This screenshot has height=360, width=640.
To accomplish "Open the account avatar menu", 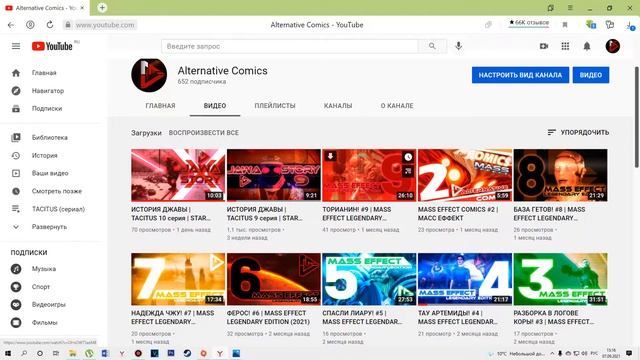I will coord(612,46).
